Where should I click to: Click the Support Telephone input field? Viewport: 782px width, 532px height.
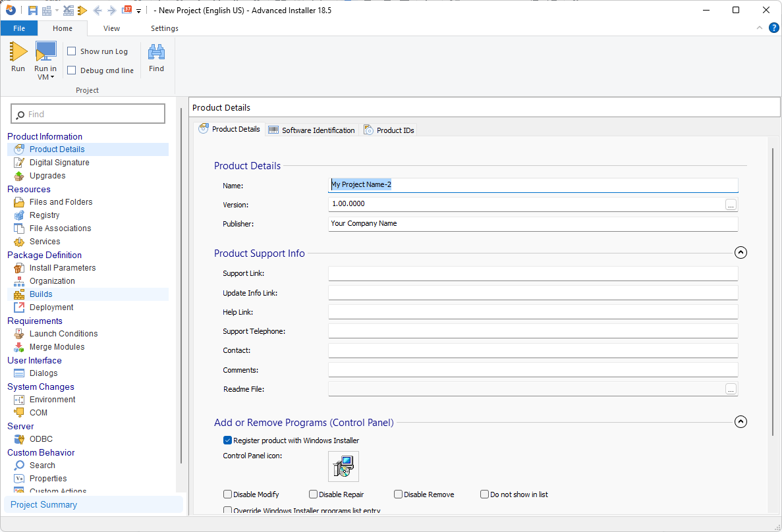click(x=533, y=331)
